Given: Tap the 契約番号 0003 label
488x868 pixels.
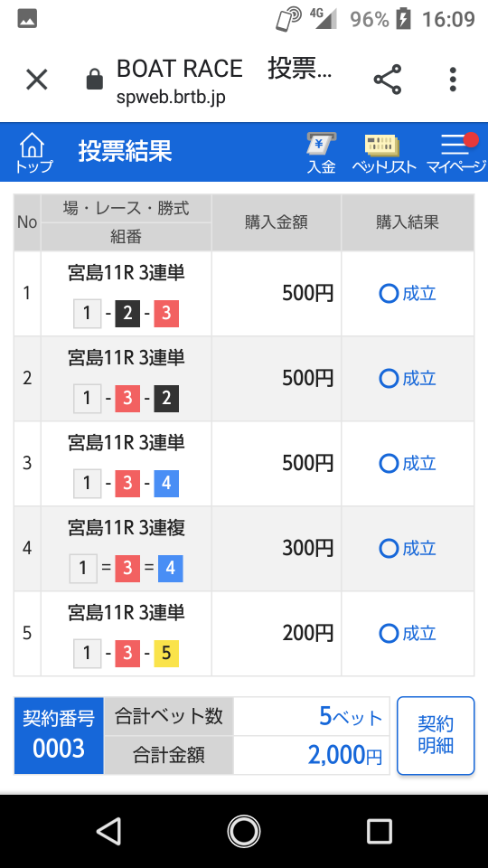Looking at the screenshot, I should pos(59,735).
